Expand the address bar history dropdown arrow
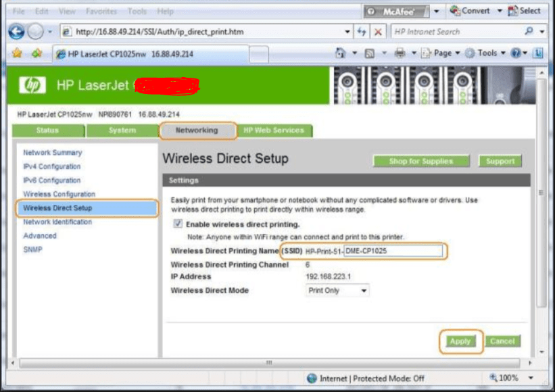This screenshot has height=392, width=555. click(347, 32)
